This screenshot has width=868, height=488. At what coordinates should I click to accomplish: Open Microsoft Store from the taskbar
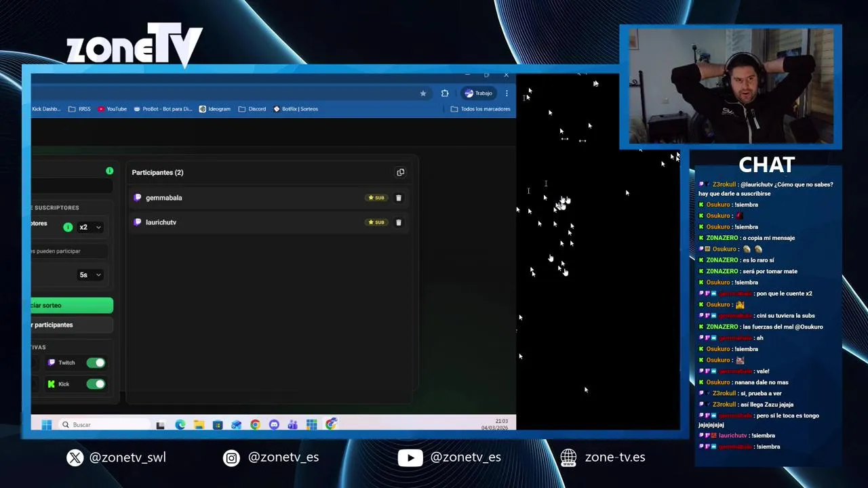click(x=218, y=425)
